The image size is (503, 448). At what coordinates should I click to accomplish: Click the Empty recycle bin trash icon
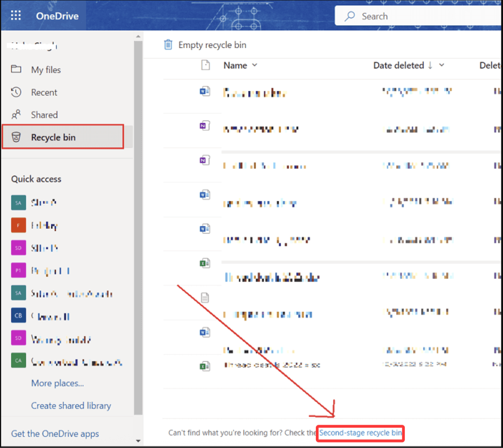(x=168, y=45)
